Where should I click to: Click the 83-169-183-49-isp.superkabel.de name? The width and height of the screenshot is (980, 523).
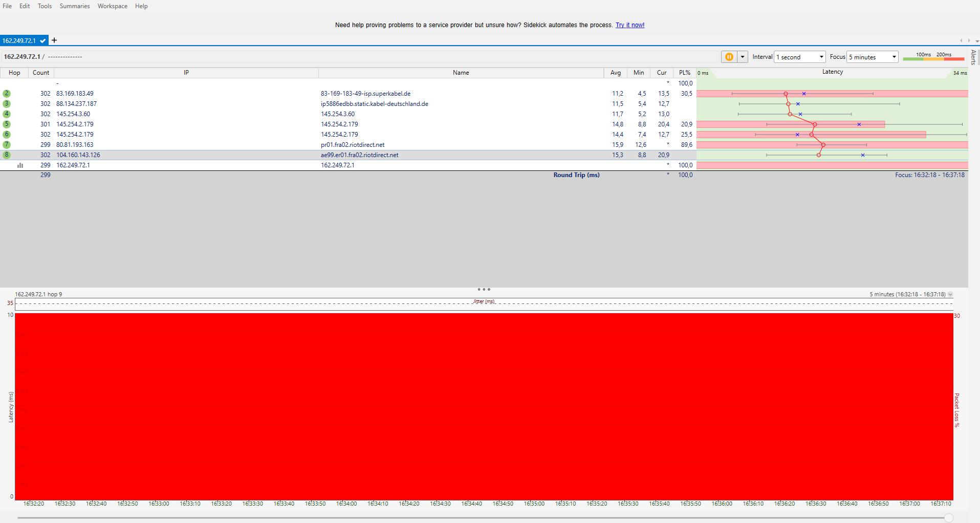tap(365, 94)
